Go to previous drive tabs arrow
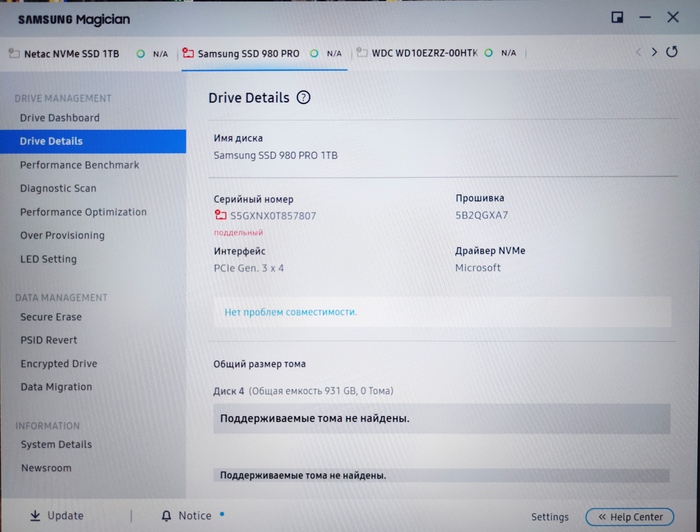Viewport: 700px width, 532px height. [638, 52]
